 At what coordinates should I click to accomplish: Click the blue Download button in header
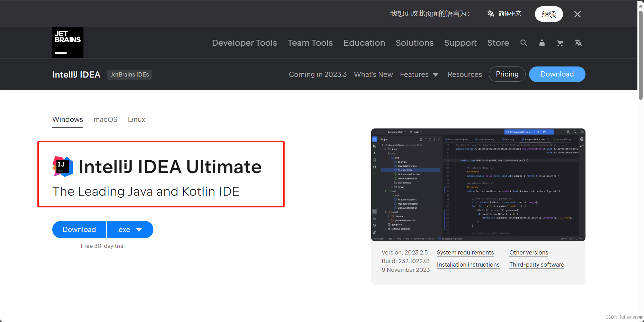557,74
